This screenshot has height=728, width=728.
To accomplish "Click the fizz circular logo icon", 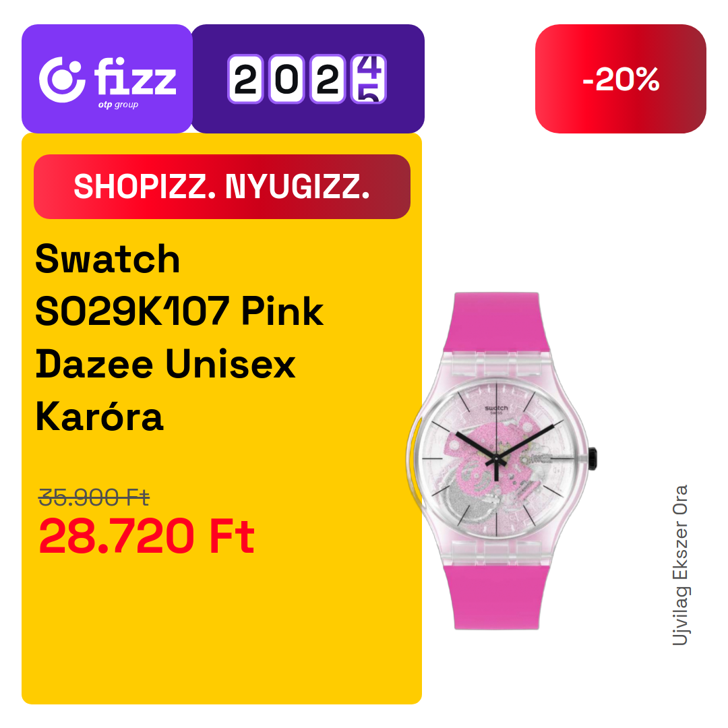I will (62, 80).
